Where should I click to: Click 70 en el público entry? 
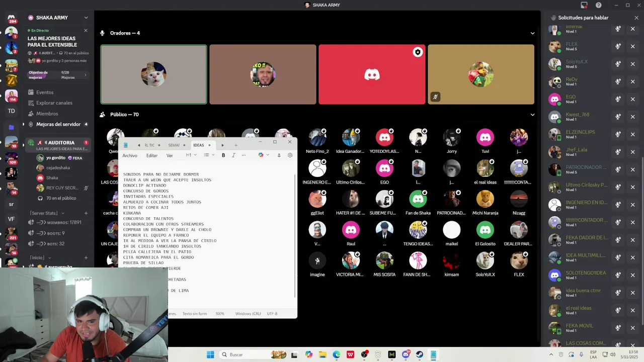pos(61,198)
